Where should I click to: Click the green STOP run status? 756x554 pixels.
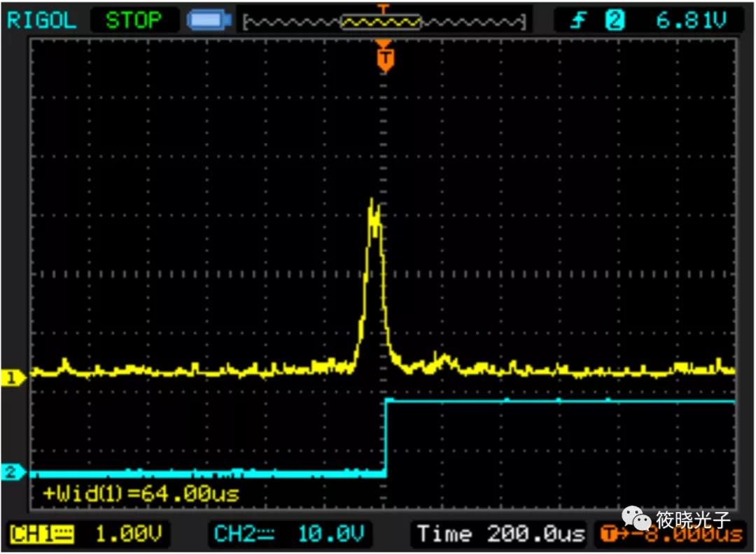click(x=133, y=20)
